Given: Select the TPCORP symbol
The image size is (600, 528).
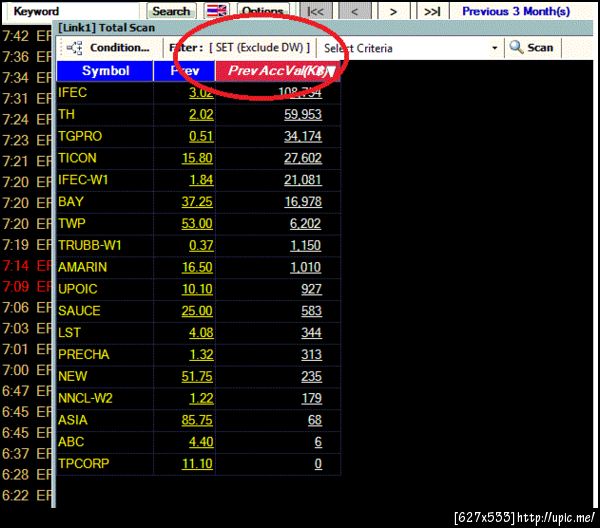Looking at the screenshot, I should (84, 463).
